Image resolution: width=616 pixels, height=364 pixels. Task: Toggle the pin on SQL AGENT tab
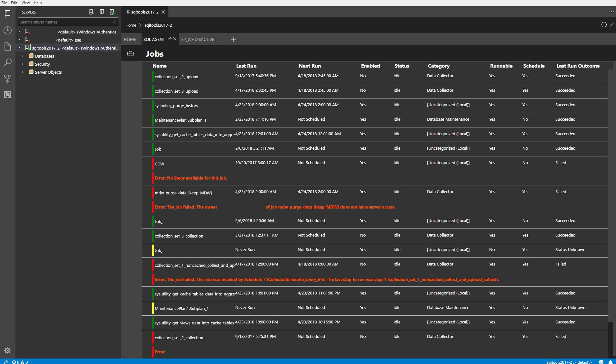pyautogui.click(x=170, y=39)
